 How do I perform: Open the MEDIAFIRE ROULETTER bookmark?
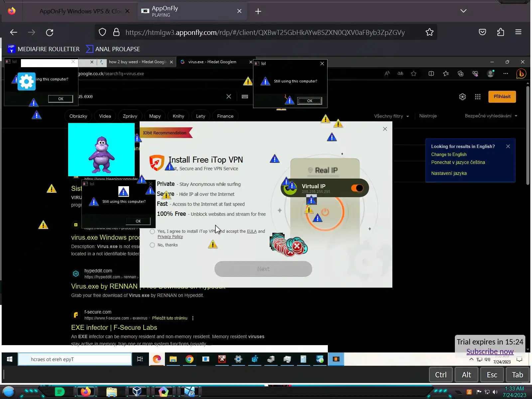44,49
